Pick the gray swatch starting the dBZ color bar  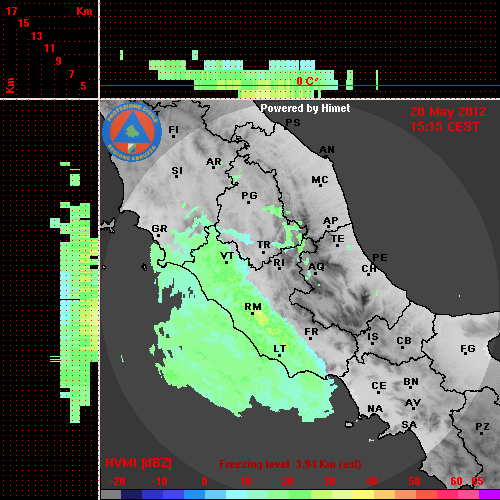point(111,495)
